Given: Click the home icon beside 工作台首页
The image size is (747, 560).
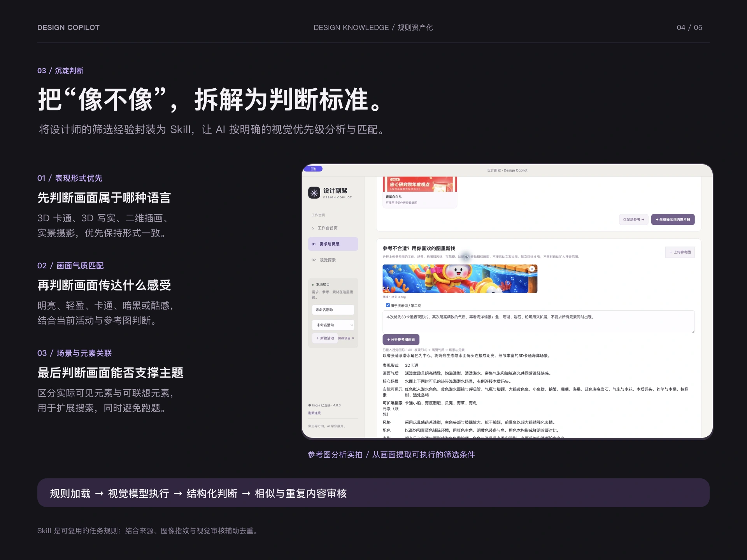Looking at the screenshot, I should [313, 228].
